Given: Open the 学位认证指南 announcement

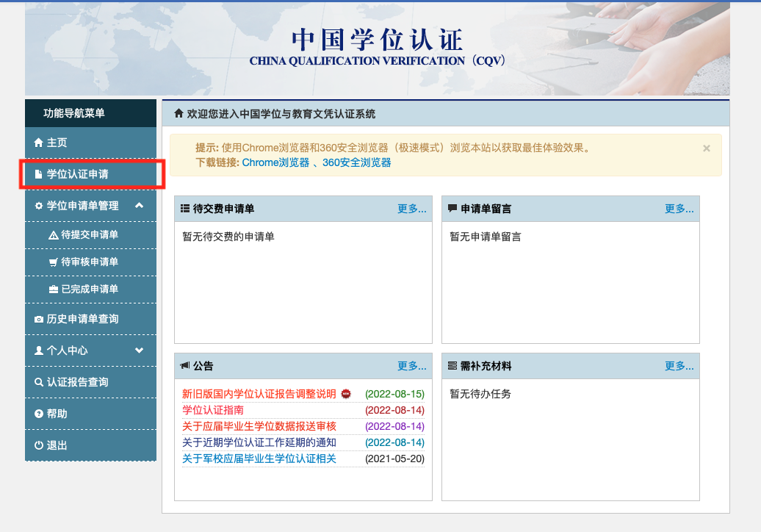Looking at the screenshot, I should (x=213, y=410).
